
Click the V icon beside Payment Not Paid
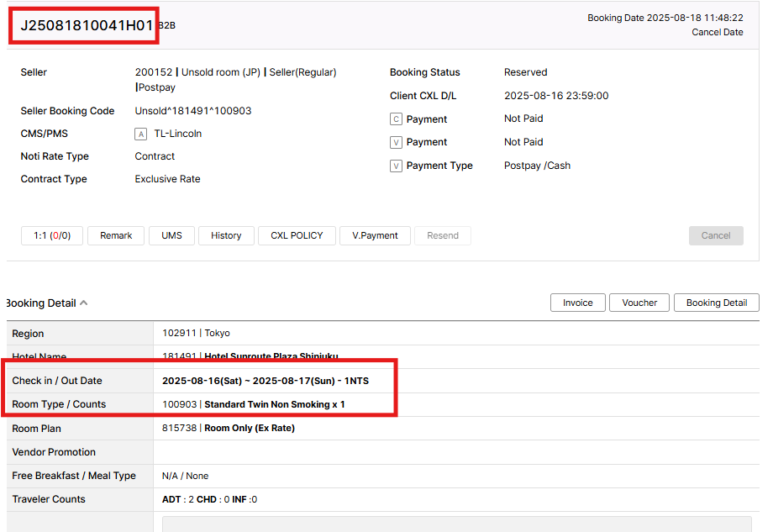pyautogui.click(x=397, y=142)
